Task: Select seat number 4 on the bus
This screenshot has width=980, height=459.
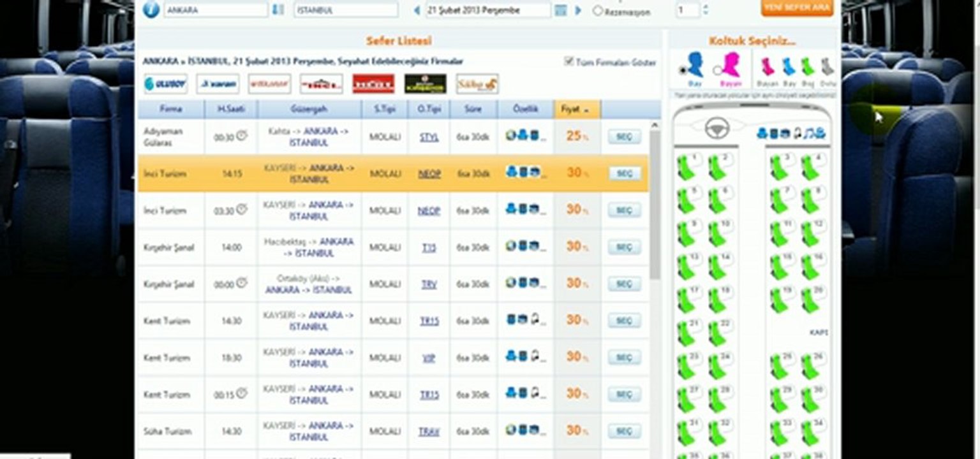Action: 813,167
